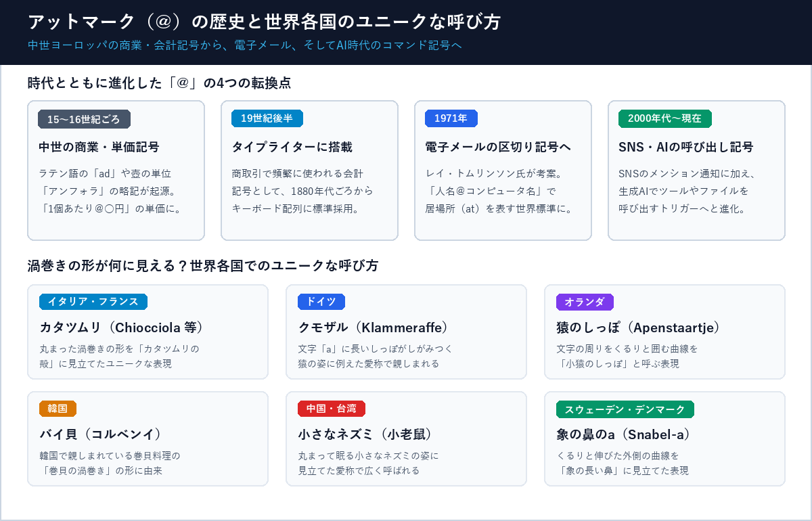812x521 pixels.
Task: Click the 15〜16世紀ごろ badge
Action: click(x=84, y=119)
